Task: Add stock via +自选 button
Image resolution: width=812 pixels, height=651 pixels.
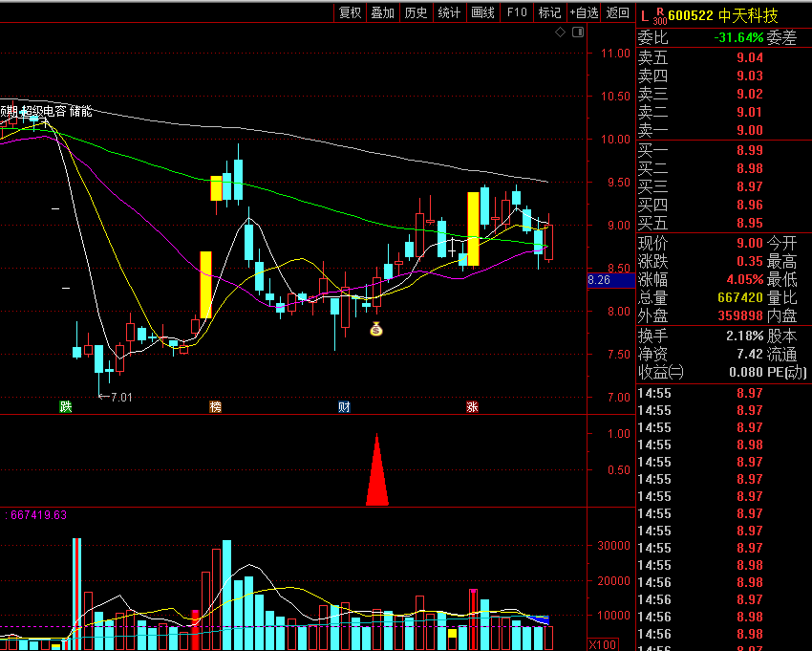Action: click(x=584, y=13)
